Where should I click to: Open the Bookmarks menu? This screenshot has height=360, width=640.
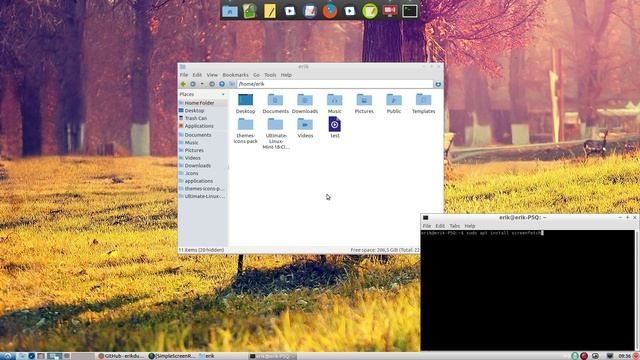[x=236, y=75]
